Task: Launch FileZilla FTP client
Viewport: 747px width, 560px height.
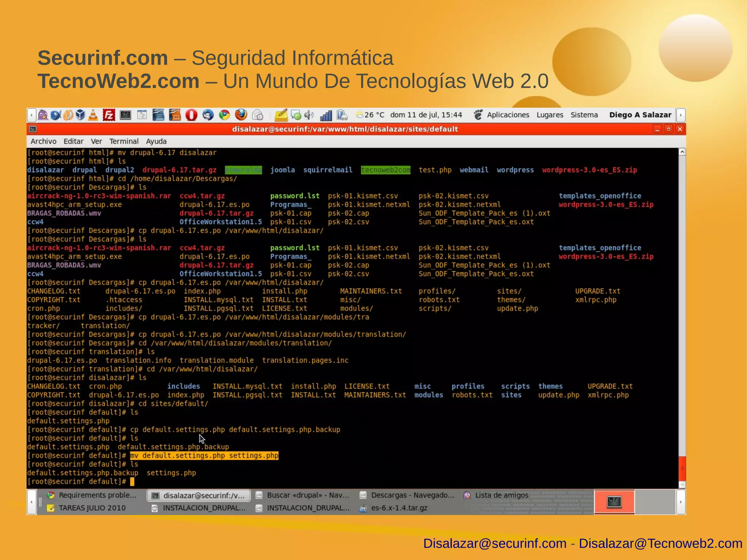Action: pyautogui.click(x=109, y=115)
